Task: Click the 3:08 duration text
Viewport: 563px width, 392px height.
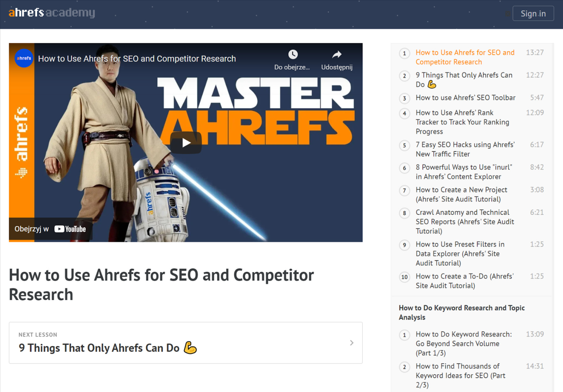Action: [537, 190]
